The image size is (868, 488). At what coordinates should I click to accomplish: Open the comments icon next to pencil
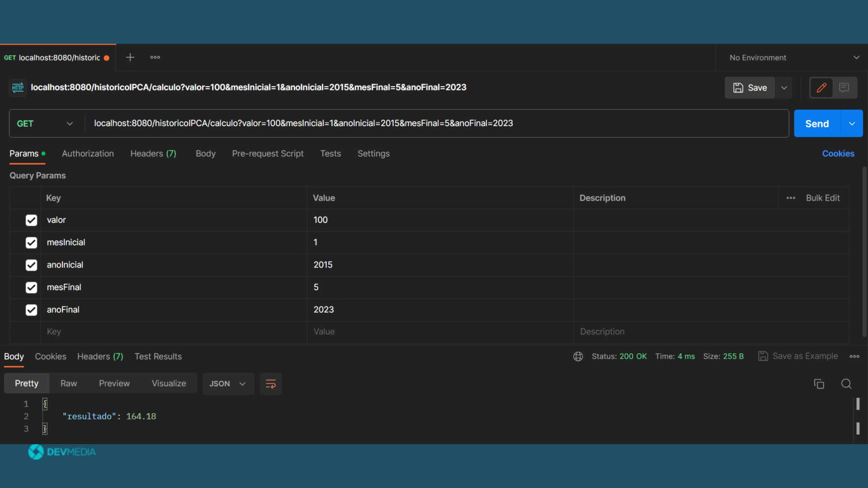point(844,88)
